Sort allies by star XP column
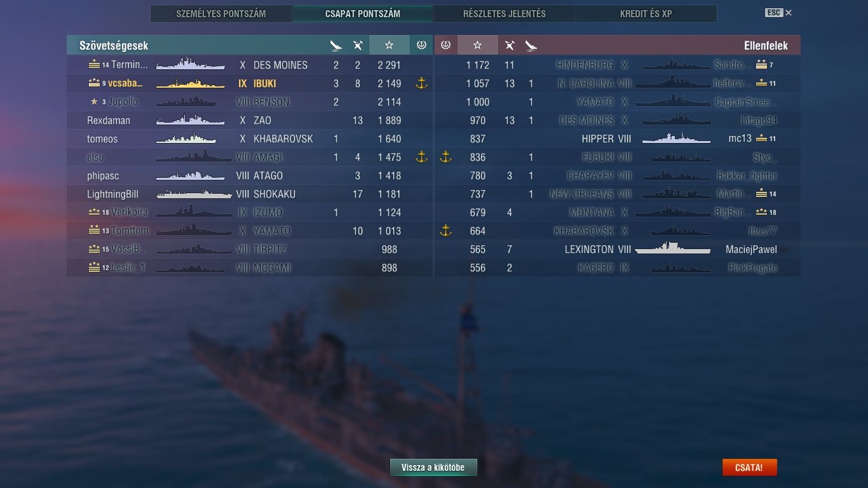 (389, 45)
